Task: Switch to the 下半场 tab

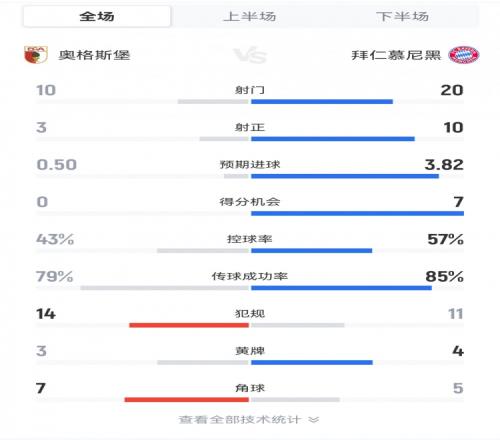Action: coord(402,16)
